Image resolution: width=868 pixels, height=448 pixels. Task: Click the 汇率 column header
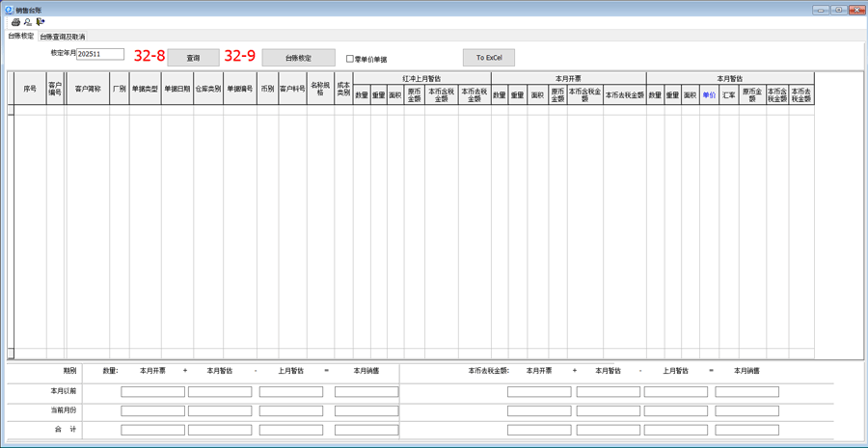click(729, 95)
